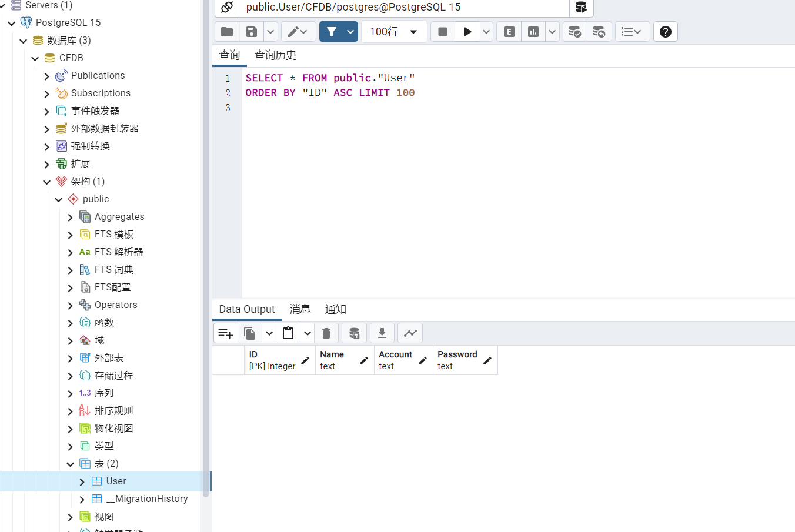Delete selected rows with trash icon

click(x=326, y=333)
